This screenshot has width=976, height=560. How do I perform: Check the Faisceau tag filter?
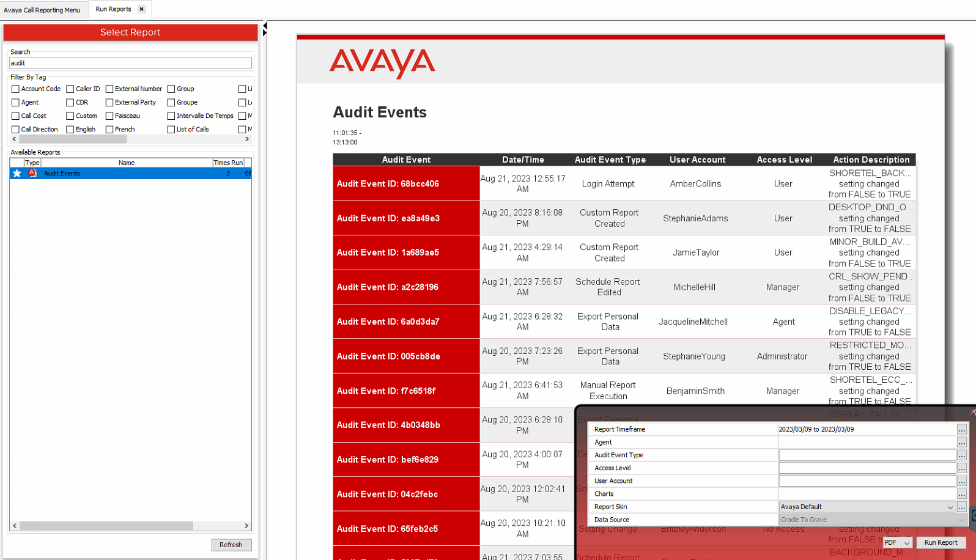tap(109, 116)
